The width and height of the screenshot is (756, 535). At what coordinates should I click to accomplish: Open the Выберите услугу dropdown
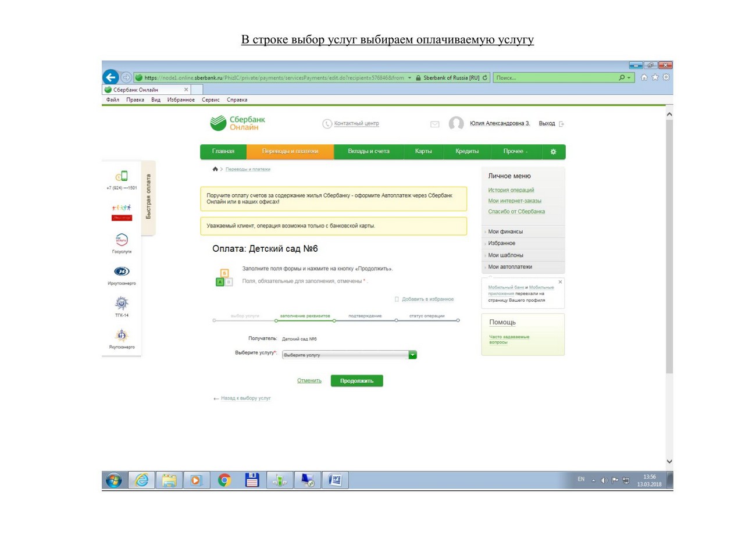pyautogui.click(x=350, y=355)
